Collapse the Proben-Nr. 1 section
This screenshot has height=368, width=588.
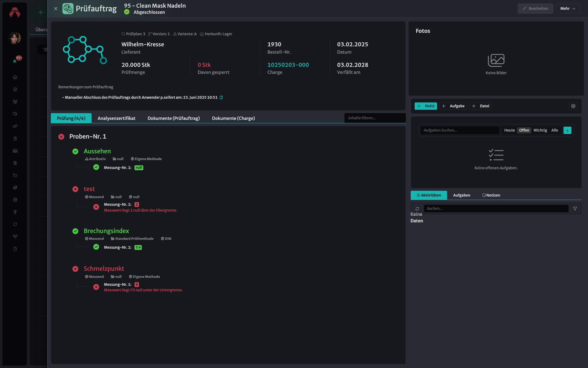(88, 136)
